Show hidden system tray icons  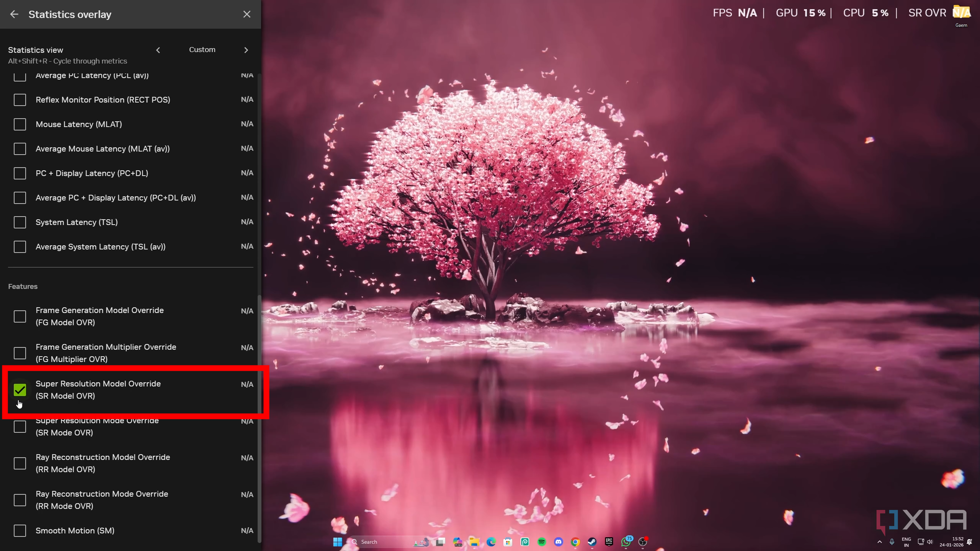880,542
